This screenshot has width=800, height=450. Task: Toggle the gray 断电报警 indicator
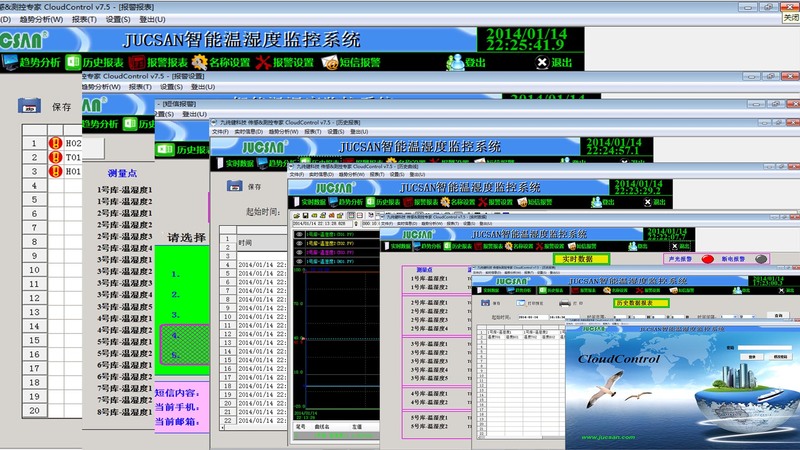[x=761, y=259]
